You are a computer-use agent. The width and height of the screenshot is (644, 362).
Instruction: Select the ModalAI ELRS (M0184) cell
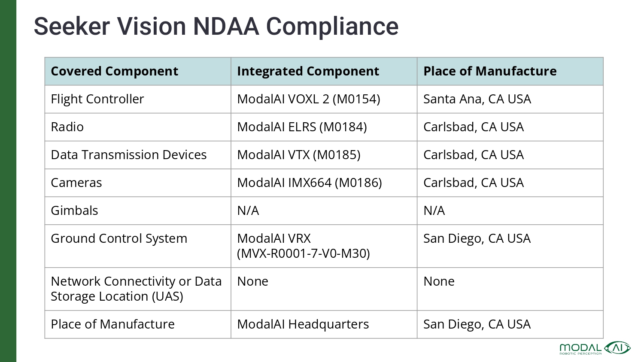pyautogui.click(x=302, y=127)
